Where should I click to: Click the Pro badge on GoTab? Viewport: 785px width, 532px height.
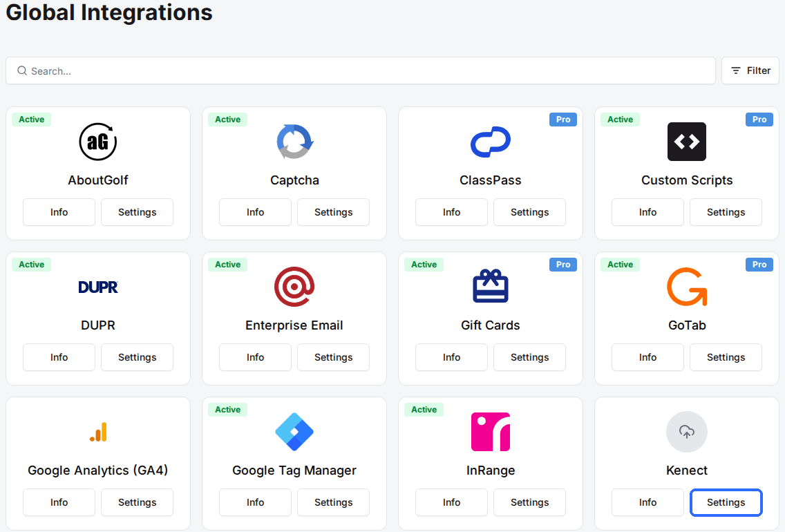coord(759,265)
